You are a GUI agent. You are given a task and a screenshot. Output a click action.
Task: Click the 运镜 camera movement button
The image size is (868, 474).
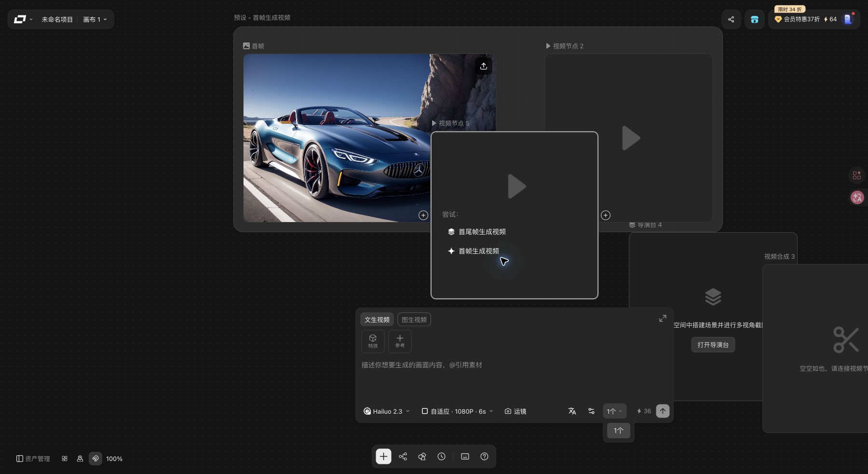pyautogui.click(x=515, y=411)
